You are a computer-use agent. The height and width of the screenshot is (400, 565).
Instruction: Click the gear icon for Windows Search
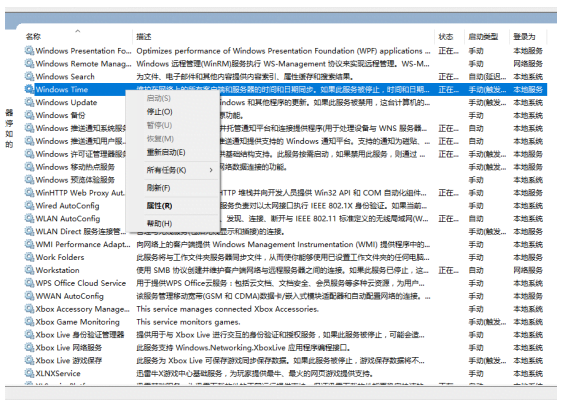click(29, 76)
